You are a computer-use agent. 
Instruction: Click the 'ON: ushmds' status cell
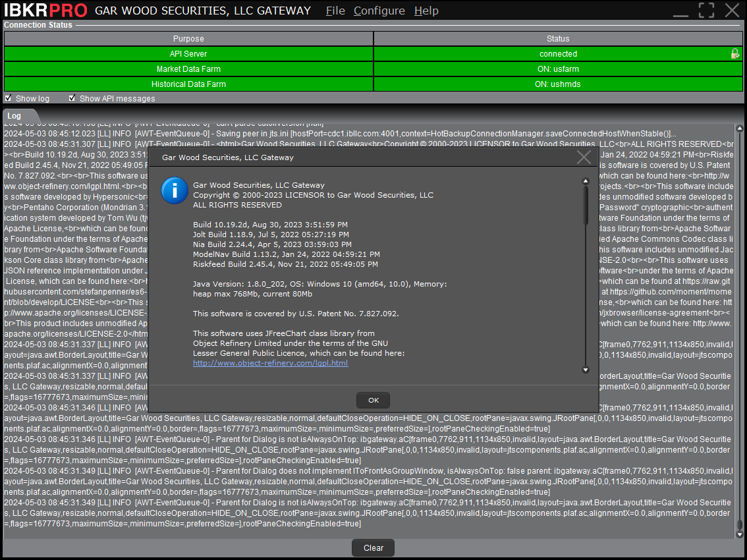coord(558,84)
